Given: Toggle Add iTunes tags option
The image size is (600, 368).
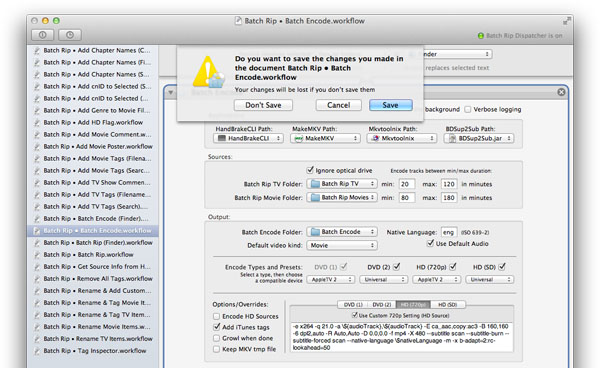Looking at the screenshot, I should [217, 327].
